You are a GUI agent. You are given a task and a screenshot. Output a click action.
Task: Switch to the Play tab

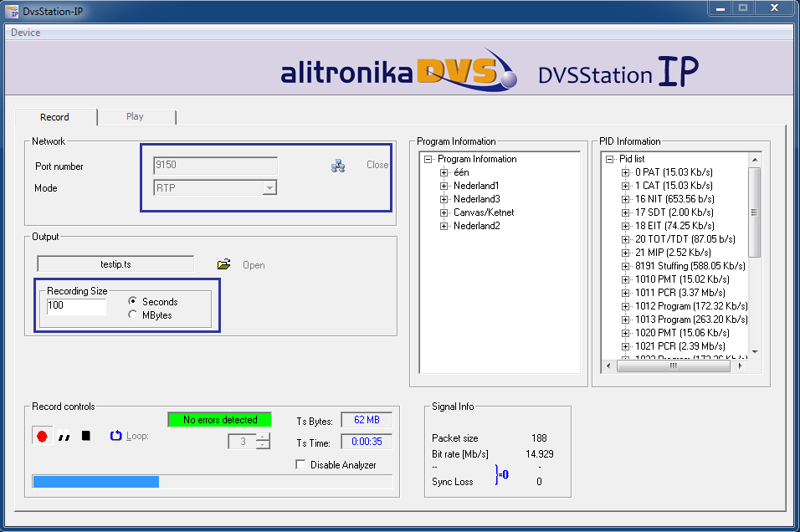coord(135,117)
